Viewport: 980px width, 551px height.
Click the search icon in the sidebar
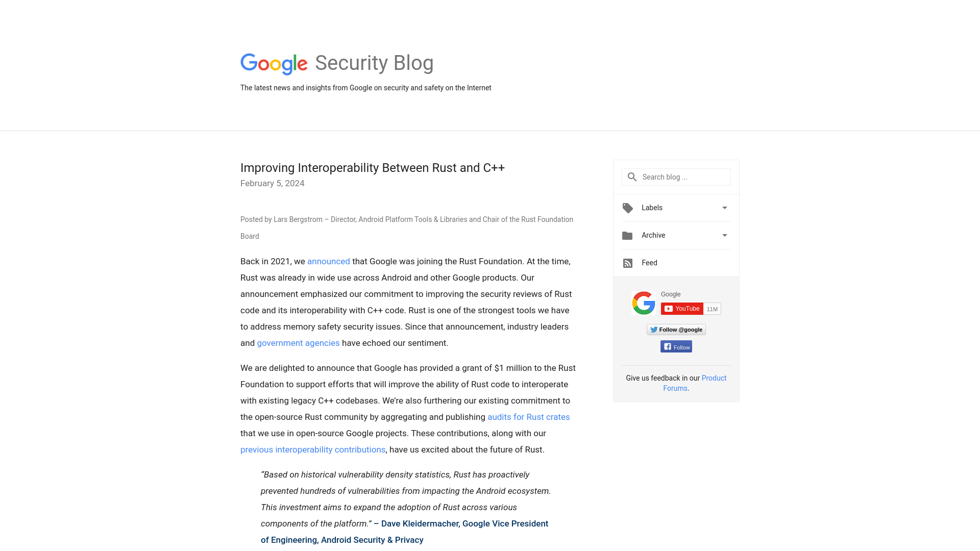pyautogui.click(x=632, y=177)
